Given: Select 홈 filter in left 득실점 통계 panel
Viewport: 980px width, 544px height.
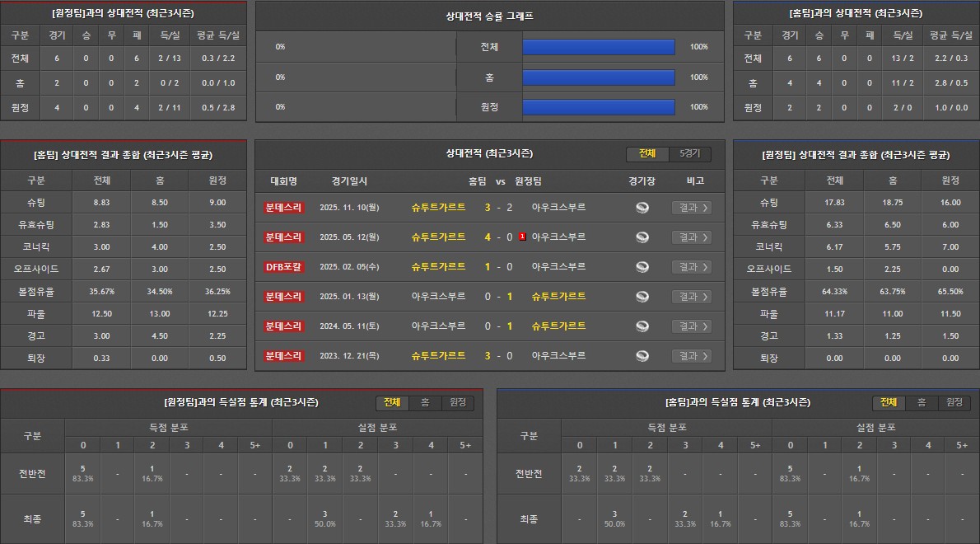Looking at the screenshot, I should [425, 403].
